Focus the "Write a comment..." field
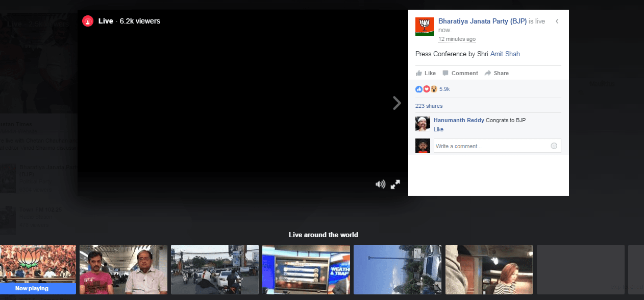Viewport: 644px width, 300px height. (x=497, y=146)
